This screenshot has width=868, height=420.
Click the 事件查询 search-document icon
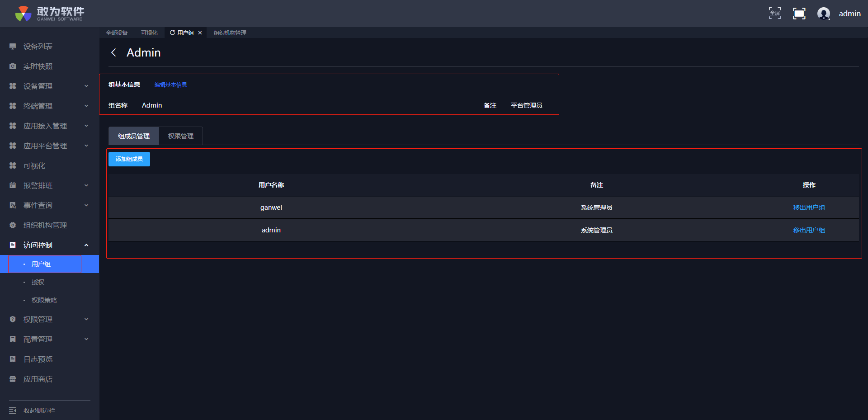[13, 206]
